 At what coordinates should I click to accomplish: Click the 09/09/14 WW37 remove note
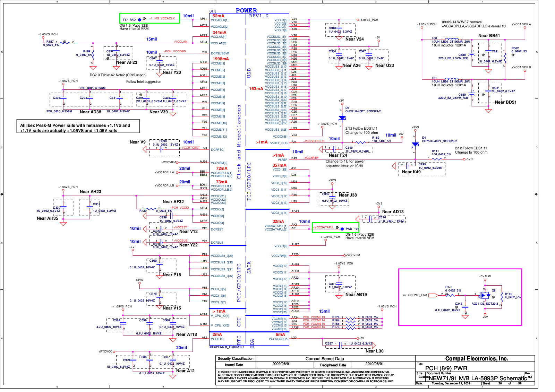[x=462, y=22]
